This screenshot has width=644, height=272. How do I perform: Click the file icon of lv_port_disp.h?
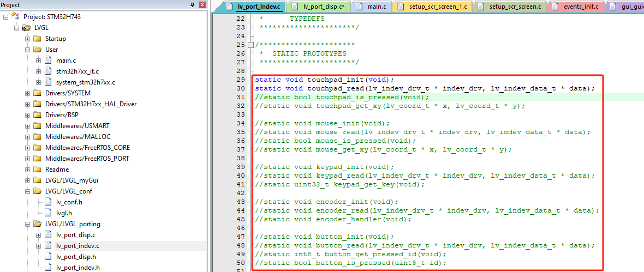point(47,257)
